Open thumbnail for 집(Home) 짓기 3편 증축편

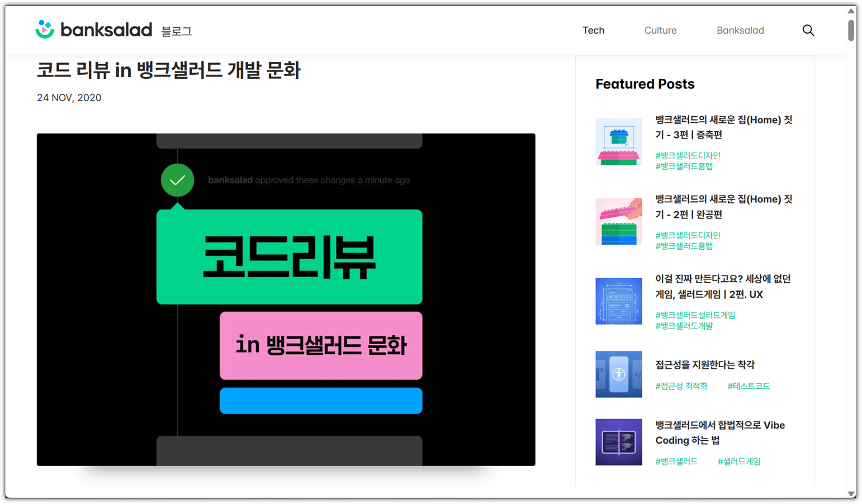click(x=619, y=141)
